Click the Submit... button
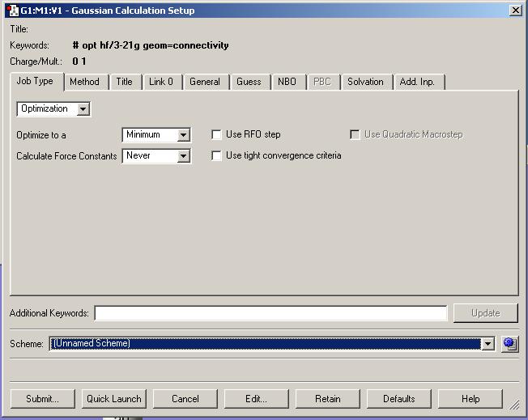 coord(43,399)
